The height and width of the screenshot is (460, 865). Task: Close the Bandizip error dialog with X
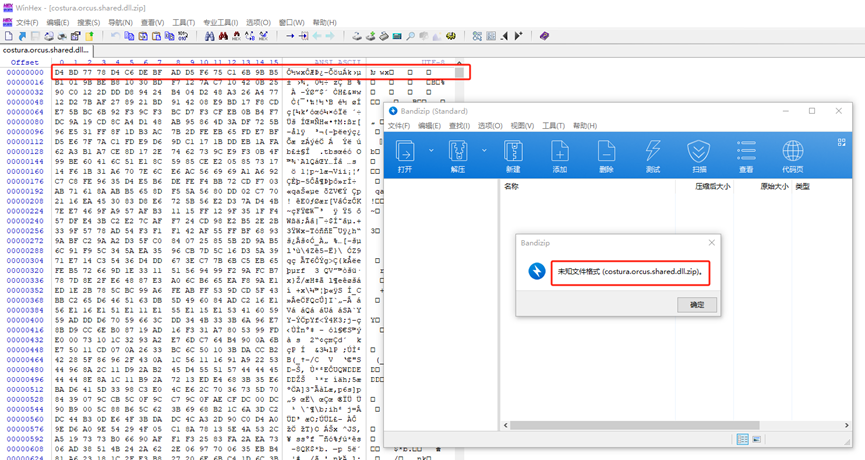coord(711,243)
